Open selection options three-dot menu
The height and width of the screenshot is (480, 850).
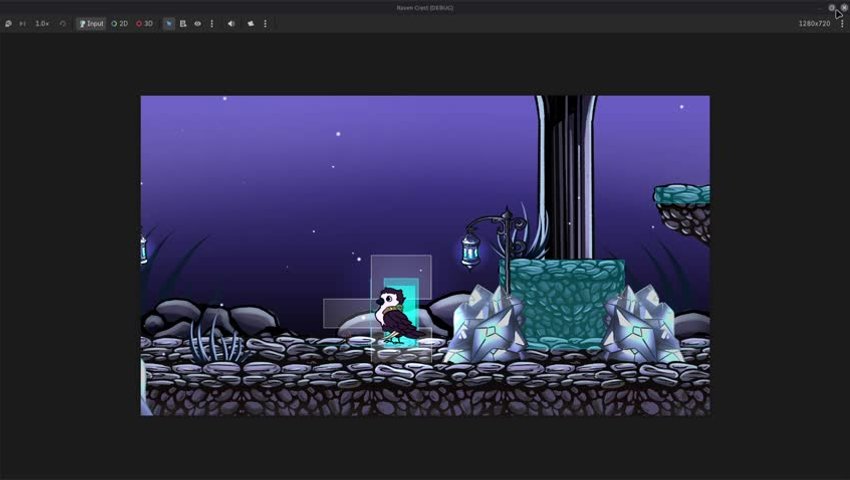(212, 24)
